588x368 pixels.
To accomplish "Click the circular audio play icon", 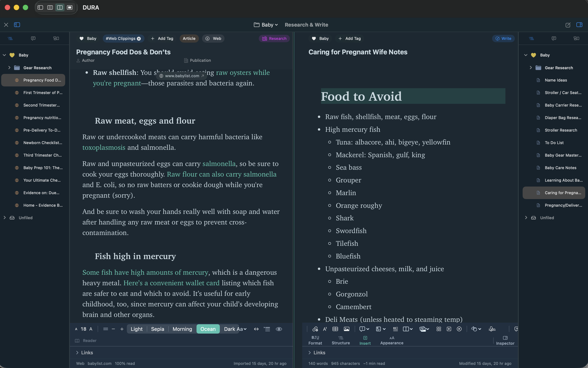I will tap(459, 329).
